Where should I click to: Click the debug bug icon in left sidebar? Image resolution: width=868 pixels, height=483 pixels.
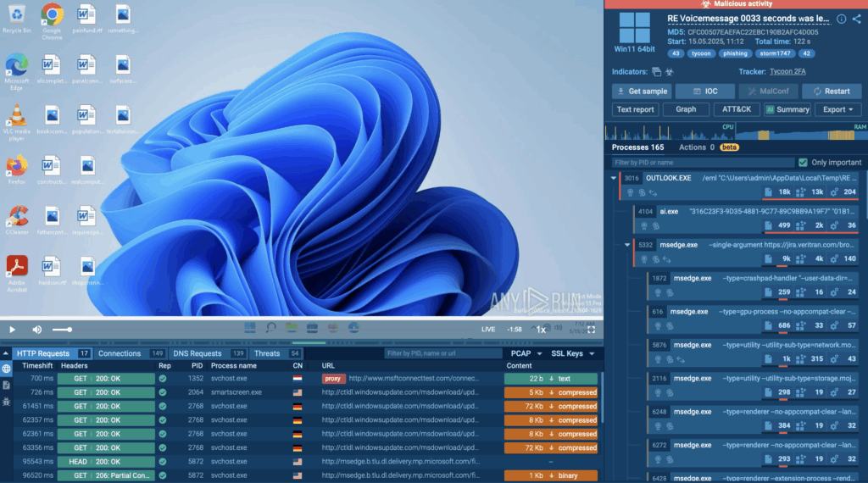(x=6, y=402)
